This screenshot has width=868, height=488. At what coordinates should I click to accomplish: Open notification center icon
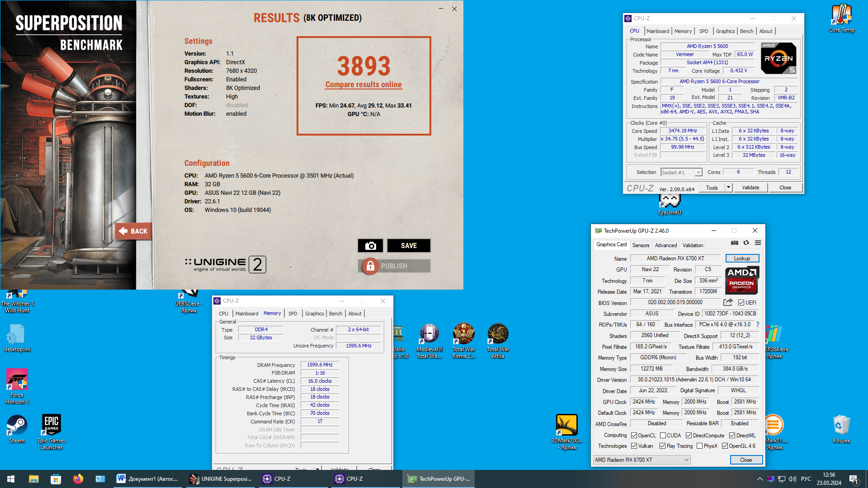(x=854, y=479)
